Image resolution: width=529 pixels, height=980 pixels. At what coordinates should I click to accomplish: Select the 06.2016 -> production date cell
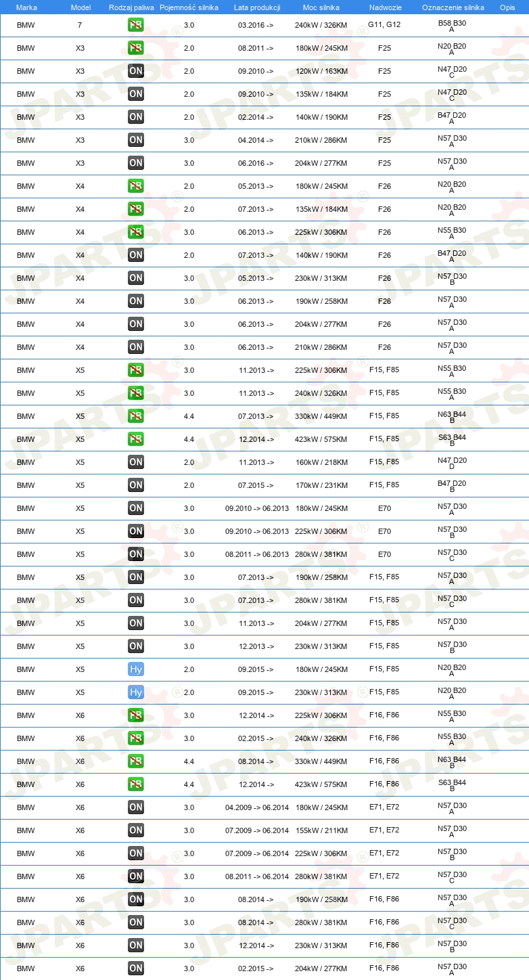[256, 163]
